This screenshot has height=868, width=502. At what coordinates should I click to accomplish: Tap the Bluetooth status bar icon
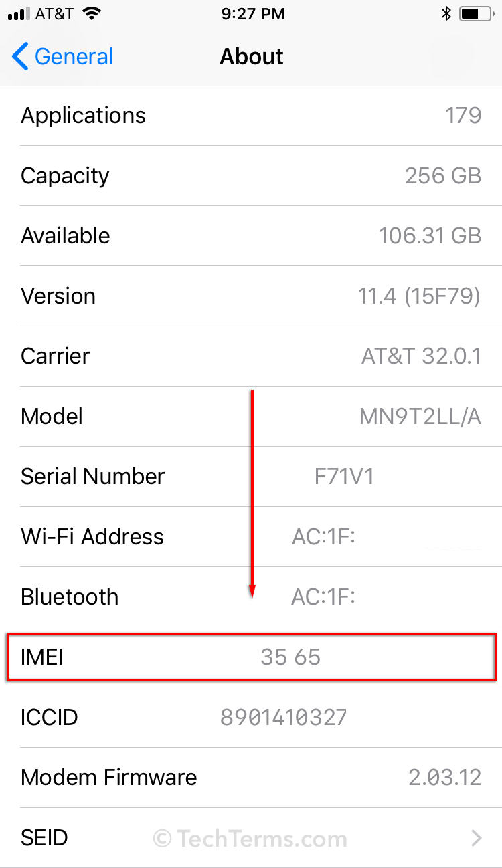click(x=446, y=14)
